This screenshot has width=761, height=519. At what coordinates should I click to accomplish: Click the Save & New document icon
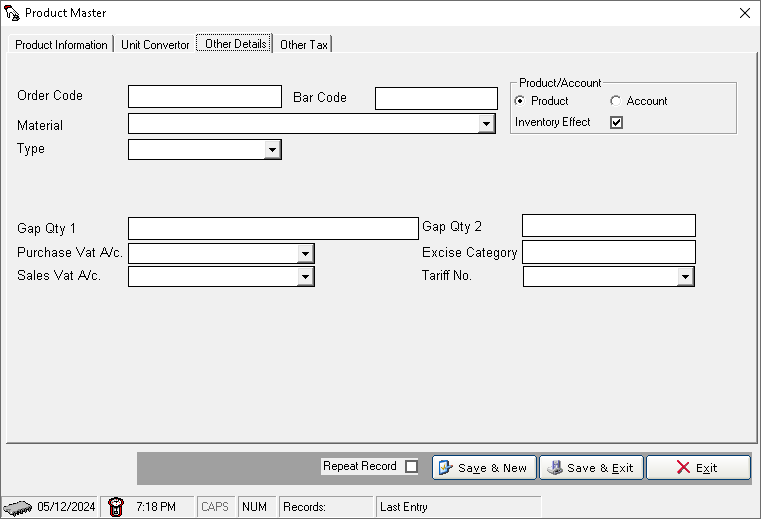point(446,468)
